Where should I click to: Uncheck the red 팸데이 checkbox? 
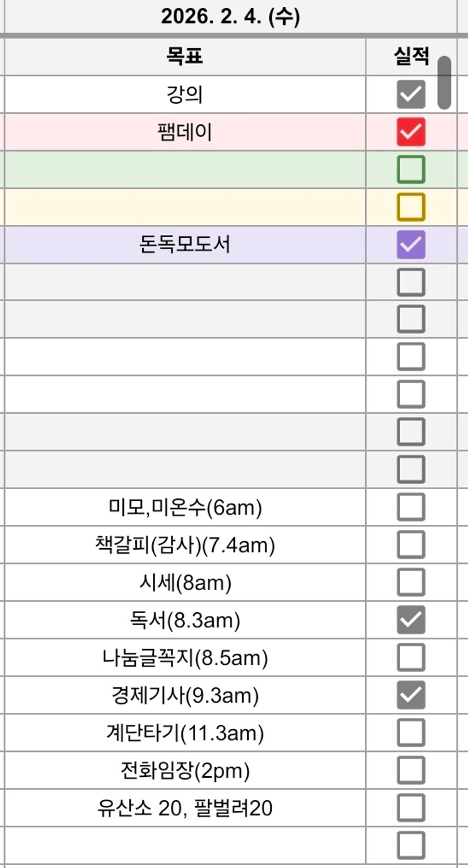[x=410, y=132]
